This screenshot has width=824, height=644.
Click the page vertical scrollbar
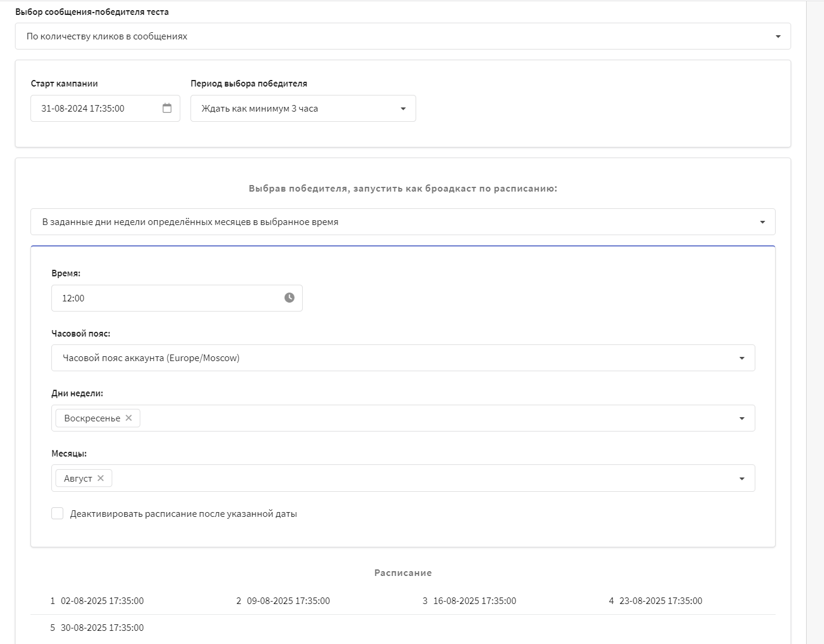815,322
